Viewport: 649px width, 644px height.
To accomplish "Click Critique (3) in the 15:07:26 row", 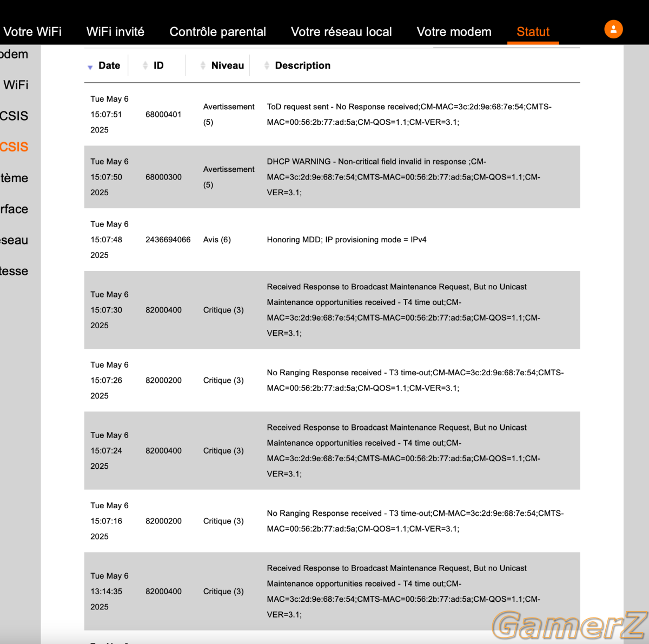I will [x=223, y=380].
